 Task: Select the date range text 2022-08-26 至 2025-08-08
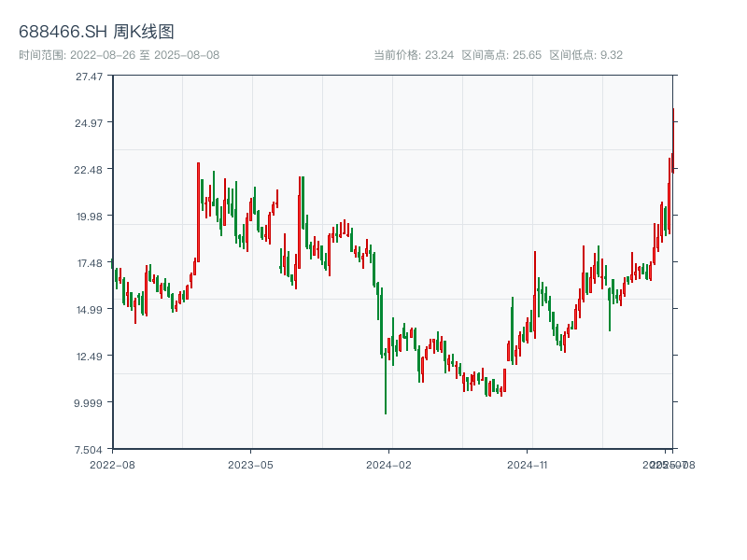[x=145, y=55]
